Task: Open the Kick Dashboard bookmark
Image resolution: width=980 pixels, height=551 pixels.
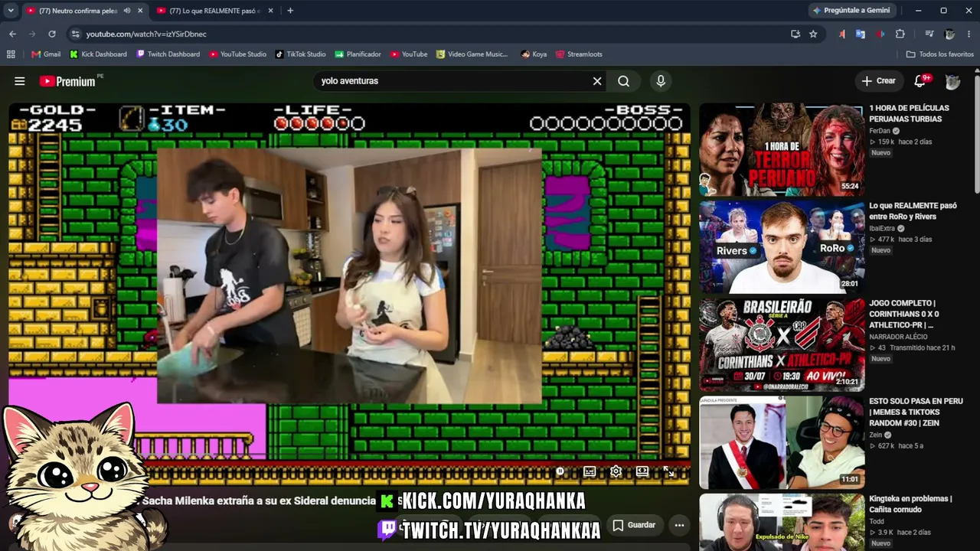Action: pos(98,54)
